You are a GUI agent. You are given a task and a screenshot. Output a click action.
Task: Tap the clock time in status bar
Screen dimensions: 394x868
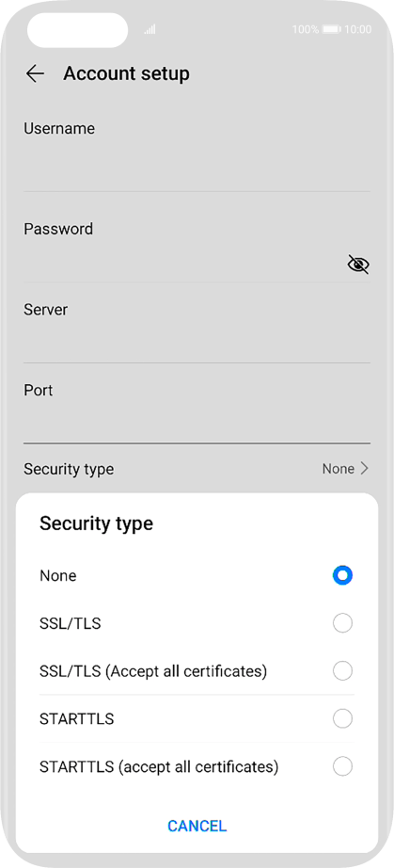(x=357, y=29)
